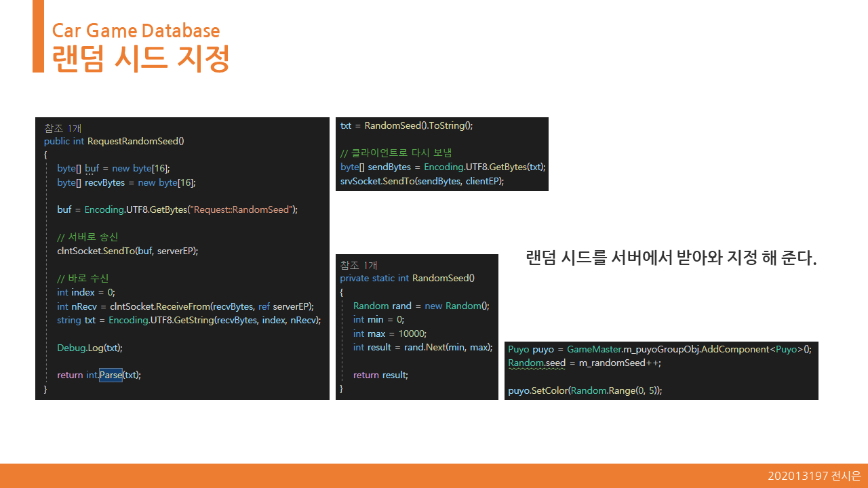Viewport: 868px width, 488px height.
Task: Click the 'string txt = Encoding.UTF8.GetString' line
Action: (x=189, y=320)
